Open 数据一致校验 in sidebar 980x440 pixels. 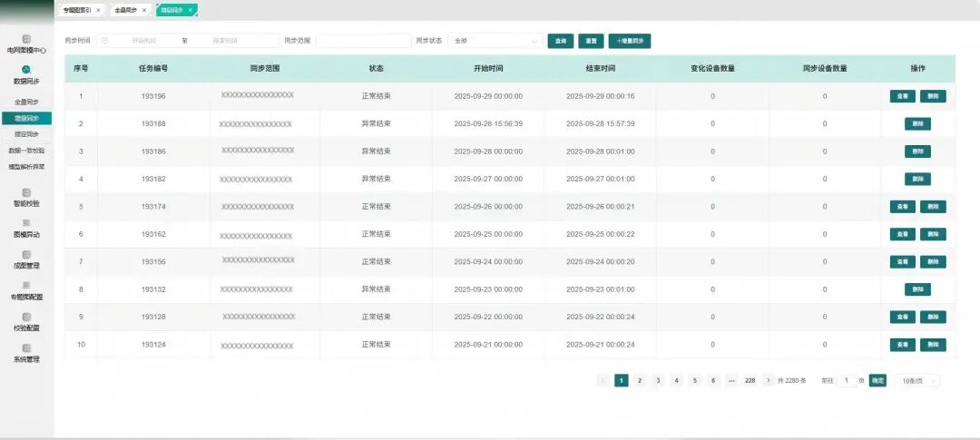point(26,151)
